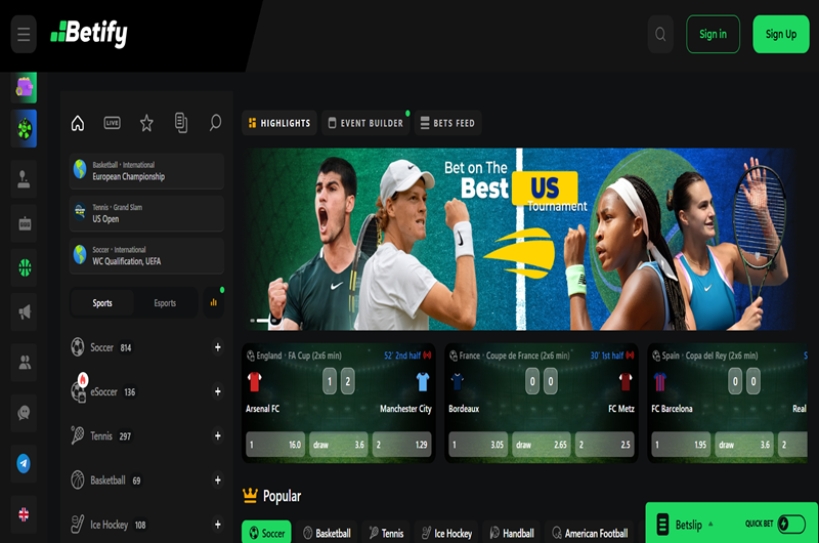Expand the Betslip panel arrow

(x=710, y=524)
